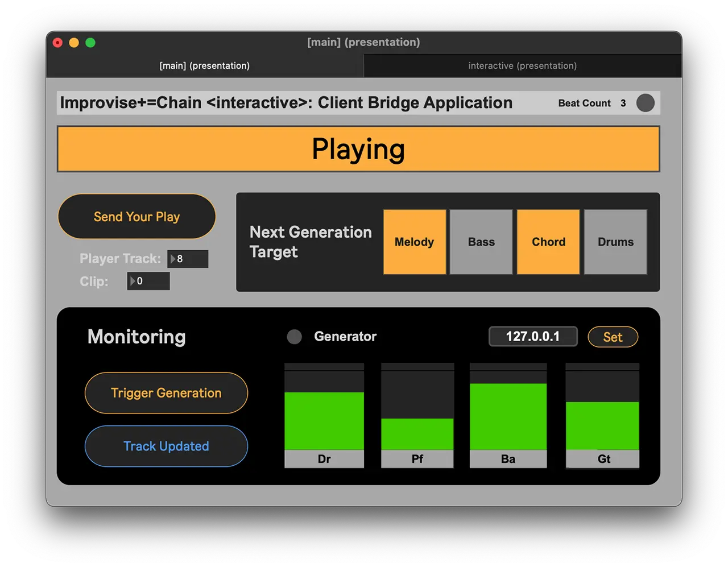This screenshot has height=567, width=728.
Task: Click the Generator status indicator dot
Action: 294,337
